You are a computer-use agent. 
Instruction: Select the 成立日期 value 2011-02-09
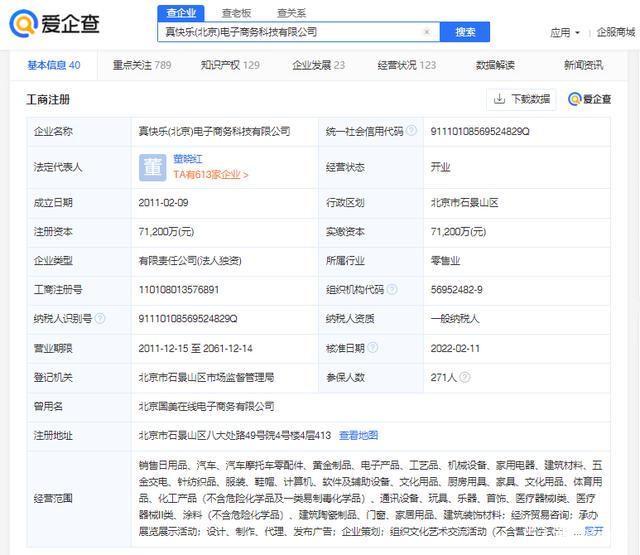(163, 203)
